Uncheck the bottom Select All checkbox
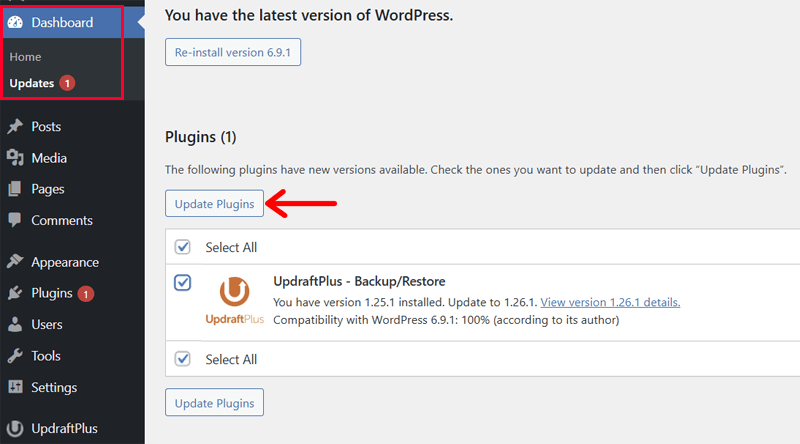 coord(183,359)
